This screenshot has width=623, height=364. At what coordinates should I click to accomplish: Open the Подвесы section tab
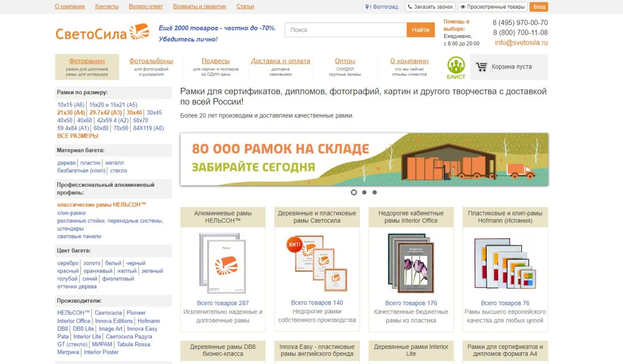(x=220, y=61)
